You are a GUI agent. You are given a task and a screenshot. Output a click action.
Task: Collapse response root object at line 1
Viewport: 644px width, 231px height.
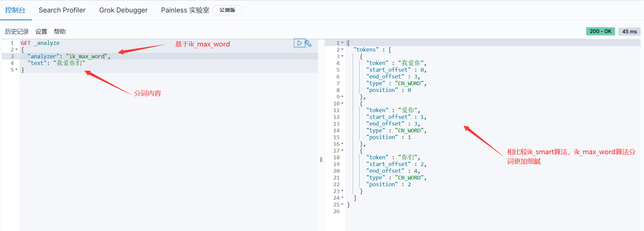pyautogui.click(x=342, y=43)
